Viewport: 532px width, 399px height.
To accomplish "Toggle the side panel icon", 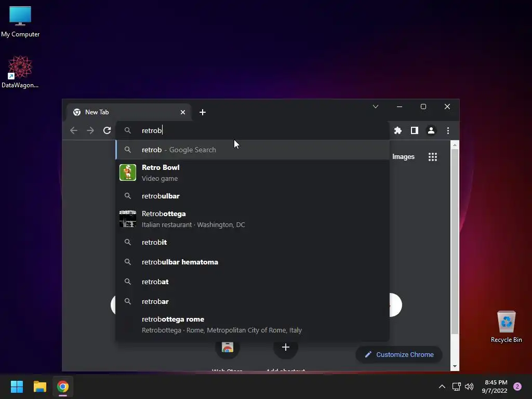I will click(415, 130).
